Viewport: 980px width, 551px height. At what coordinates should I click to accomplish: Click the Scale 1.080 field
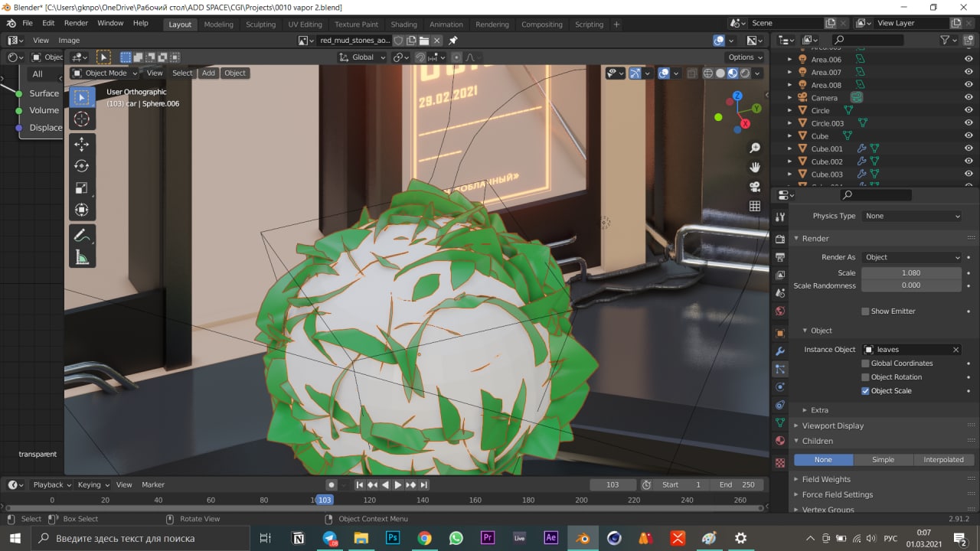(x=911, y=273)
